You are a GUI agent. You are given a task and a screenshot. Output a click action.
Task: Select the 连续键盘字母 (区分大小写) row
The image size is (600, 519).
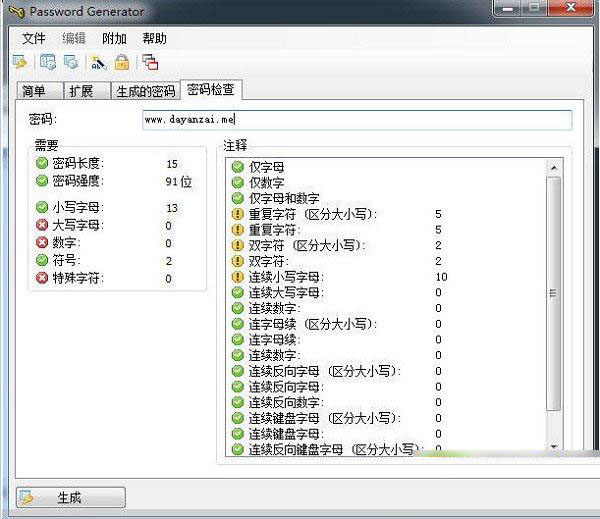coord(387,418)
